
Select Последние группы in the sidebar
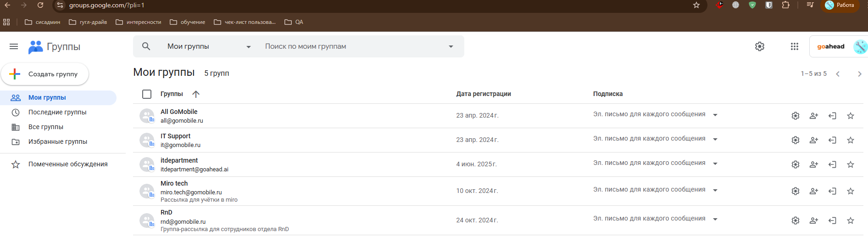[x=57, y=112]
